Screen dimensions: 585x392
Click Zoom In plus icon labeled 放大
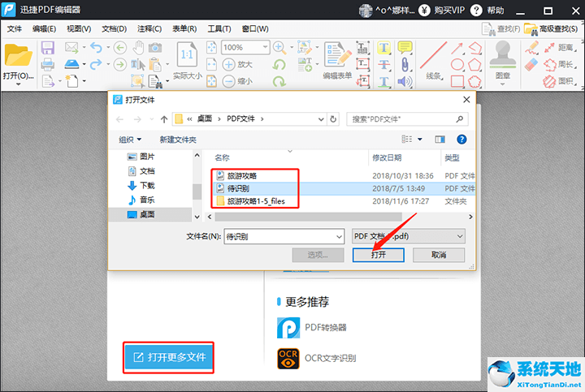(237, 64)
